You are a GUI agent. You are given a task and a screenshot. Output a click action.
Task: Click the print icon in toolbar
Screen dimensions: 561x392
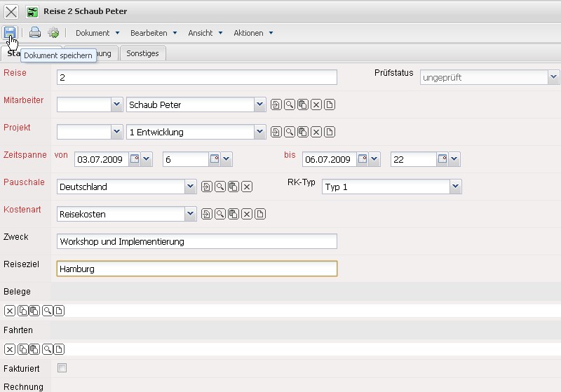click(35, 32)
